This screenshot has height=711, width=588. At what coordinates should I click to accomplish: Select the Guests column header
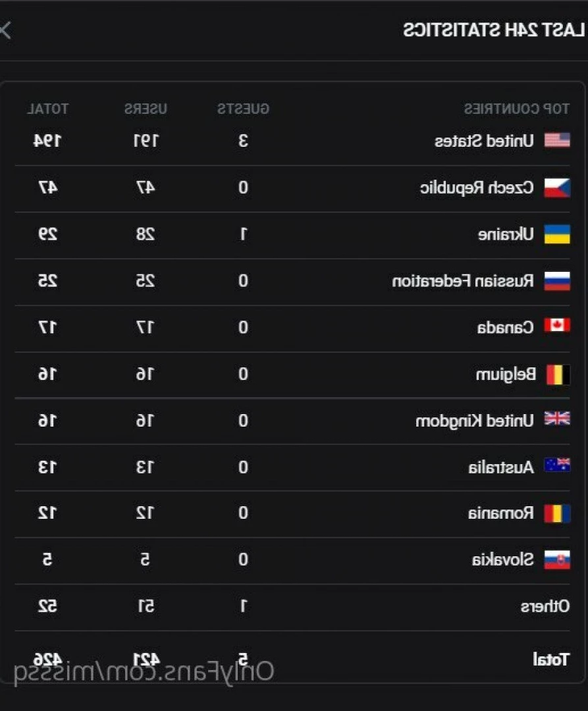tap(243, 109)
